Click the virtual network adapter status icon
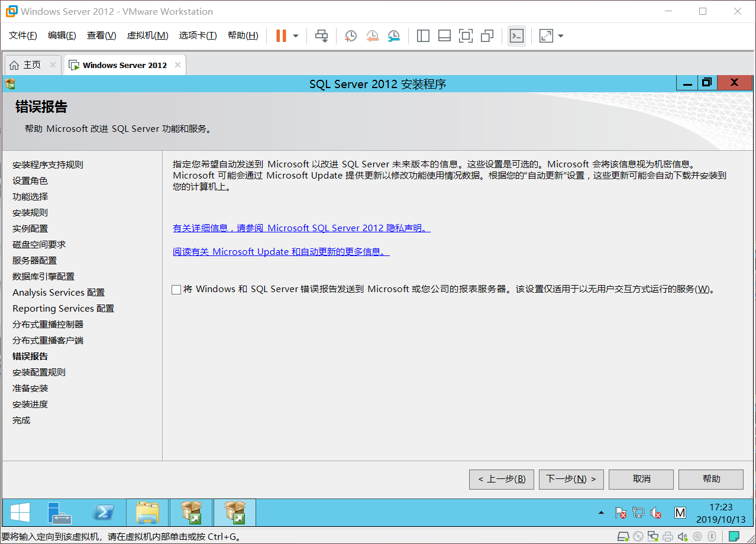The height and width of the screenshot is (544, 756). (x=652, y=536)
